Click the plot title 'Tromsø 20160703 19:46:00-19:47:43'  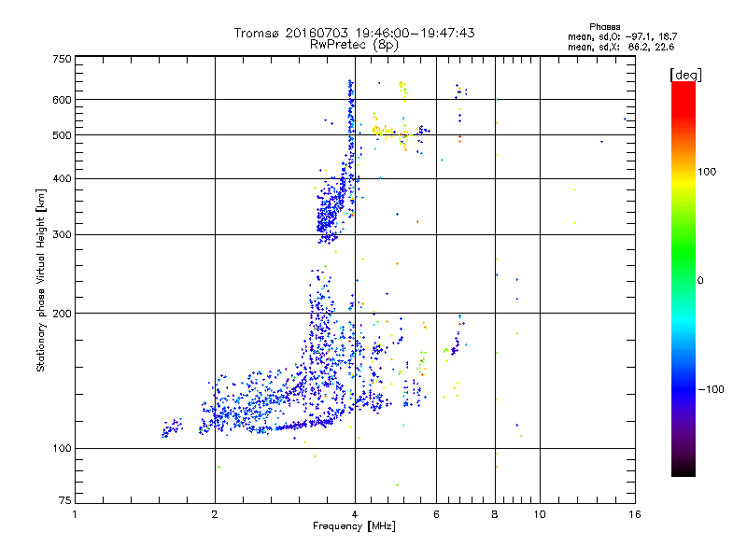tap(354, 33)
